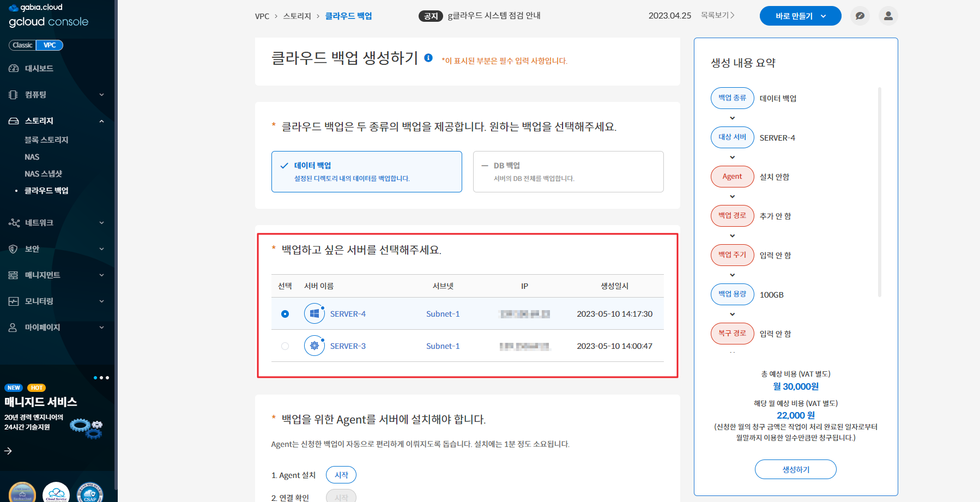Click Subnet-1 link in SERVER-4 row
Screen dimensions: 980x502
click(x=443, y=314)
